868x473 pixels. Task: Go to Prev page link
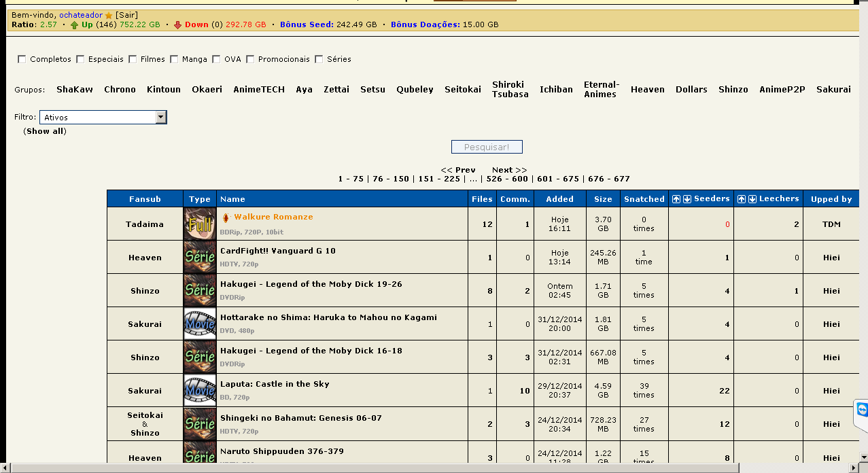pyautogui.click(x=458, y=170)
